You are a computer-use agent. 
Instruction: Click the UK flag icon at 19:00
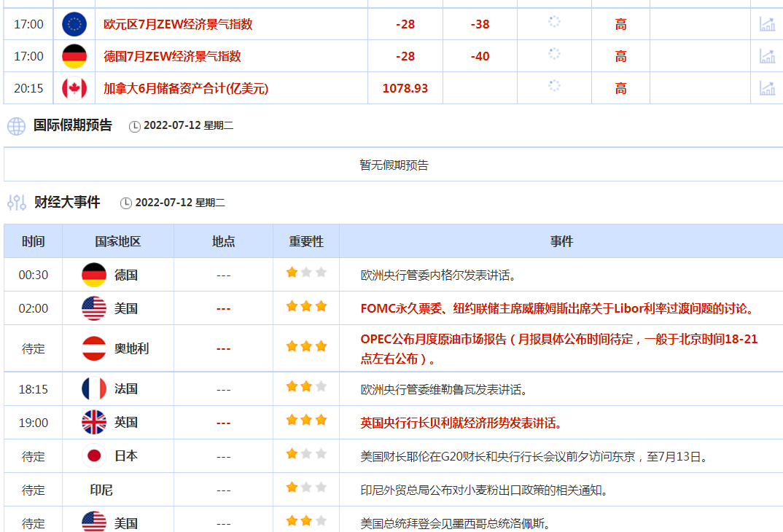(x=94, y=423)
